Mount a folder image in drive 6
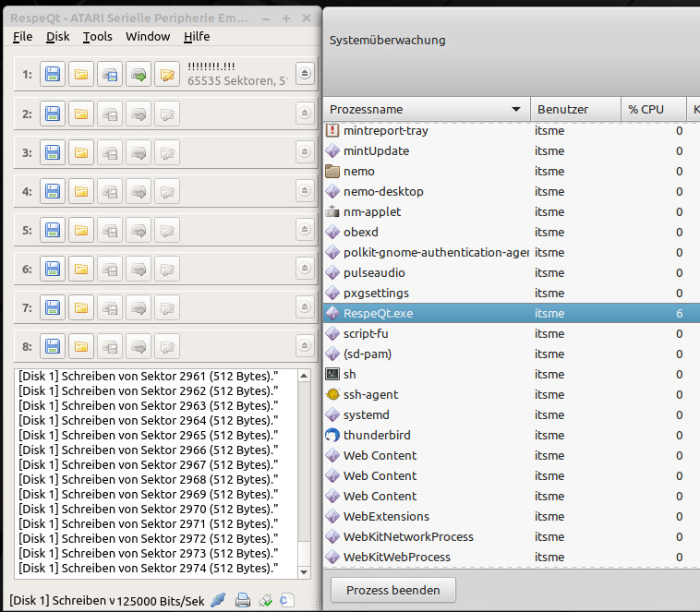The height and width of the screenshot is (612, 700). [x=81, y=270]
